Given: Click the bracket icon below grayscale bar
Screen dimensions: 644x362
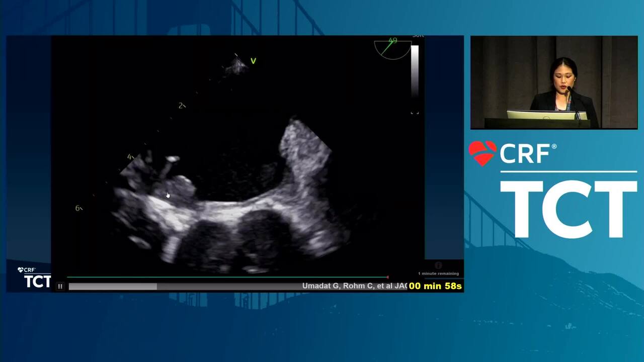Looking at the screenshot, I should [x=415, y=112].
